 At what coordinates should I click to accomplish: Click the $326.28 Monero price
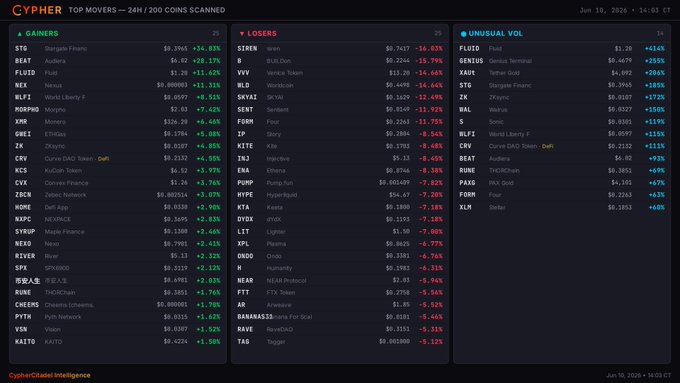pos(176,122)
